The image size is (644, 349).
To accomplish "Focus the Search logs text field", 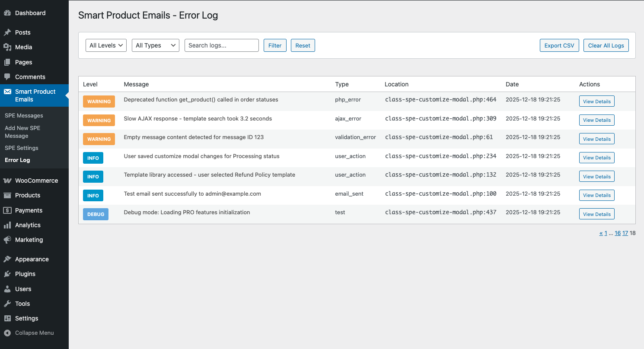I will 221,45.
